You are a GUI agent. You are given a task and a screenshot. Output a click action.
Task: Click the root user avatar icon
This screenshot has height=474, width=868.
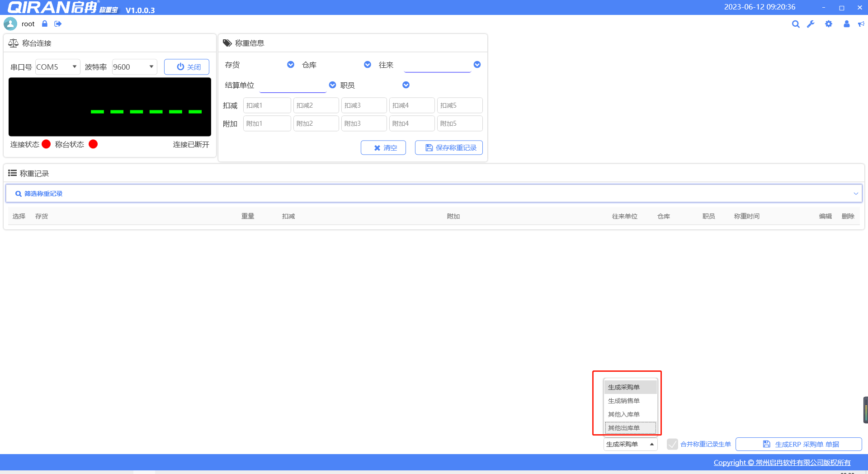(10, 24)
